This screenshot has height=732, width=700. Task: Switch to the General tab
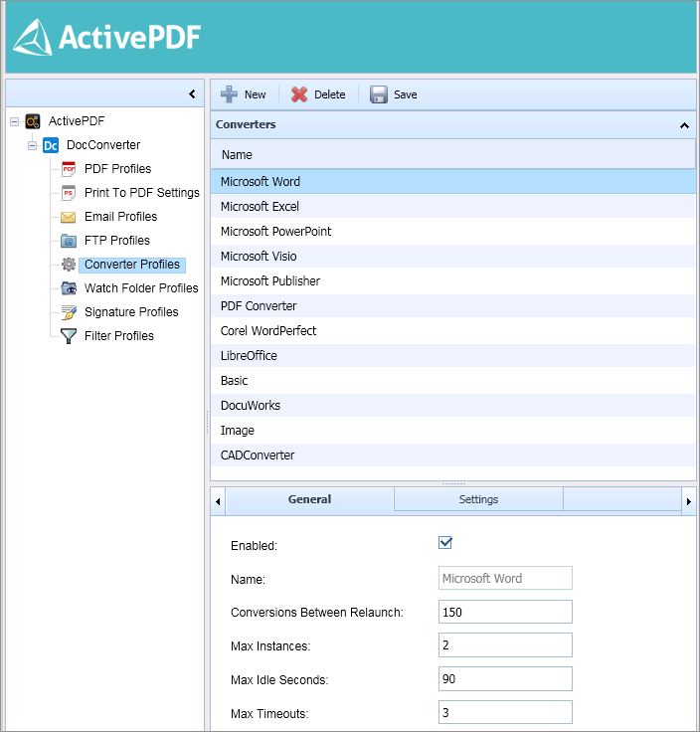pos(310,499)
